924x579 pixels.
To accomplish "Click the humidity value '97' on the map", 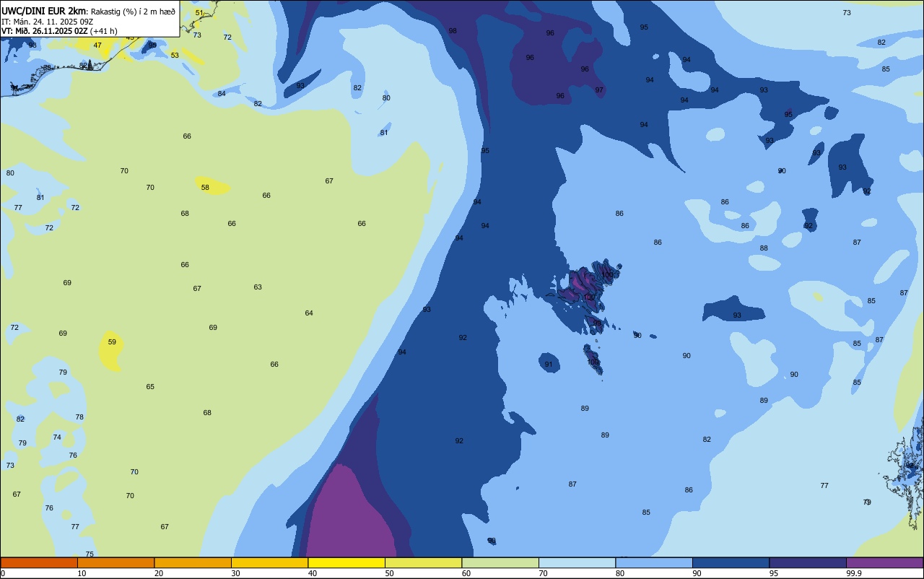I will point(599,90).
